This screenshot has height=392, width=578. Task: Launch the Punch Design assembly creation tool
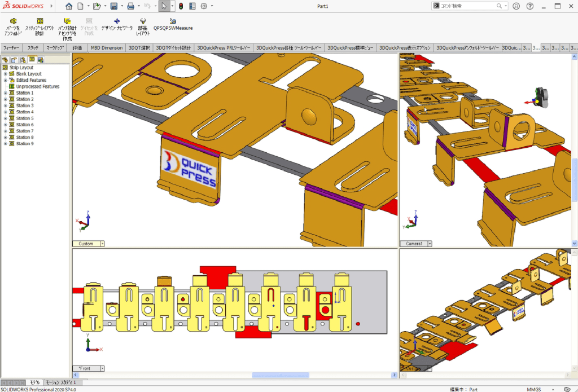[67, 29]
